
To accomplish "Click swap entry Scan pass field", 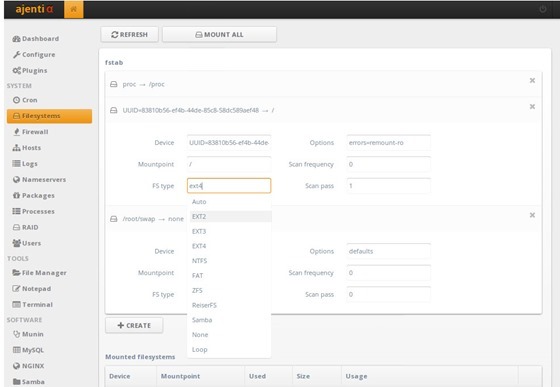I will coord(389,294).
